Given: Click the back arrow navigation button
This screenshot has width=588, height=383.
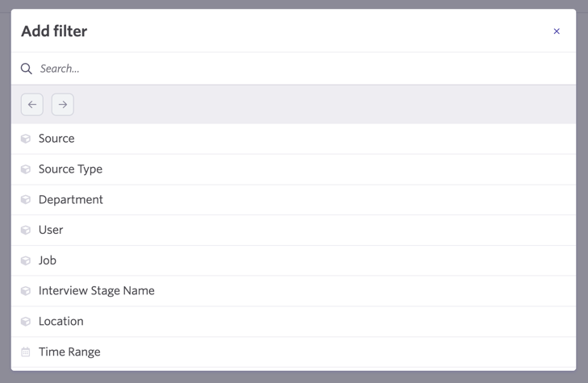Looking at the screenshot, I should pyautogui.click(x=32, y=105).
